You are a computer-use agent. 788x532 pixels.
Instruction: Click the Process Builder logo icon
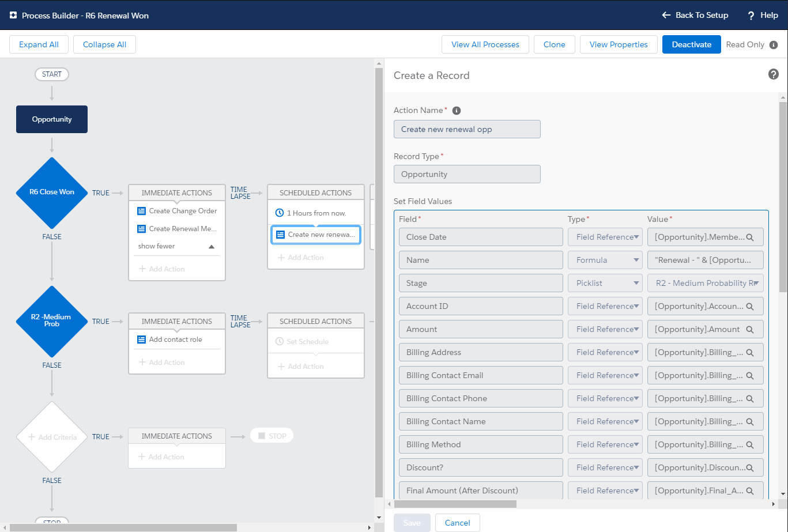pos(13,16)
